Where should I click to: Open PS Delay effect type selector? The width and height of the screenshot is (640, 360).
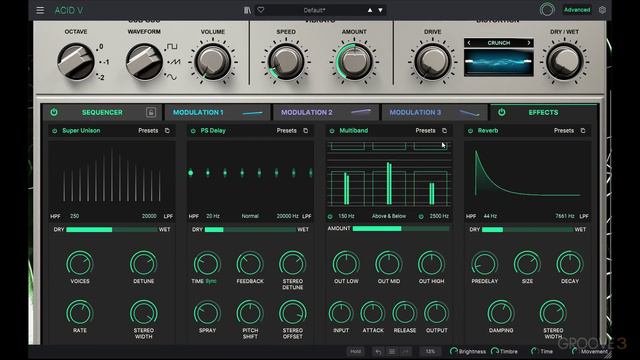coord(213,131)
